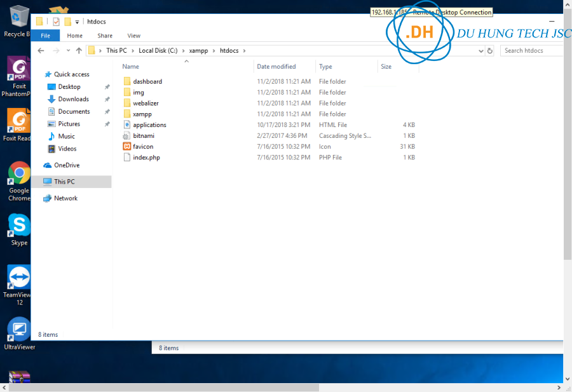Viewport: 572px width, 392px height.
Task: Open the Share ribbon tab
Action: click(105, 36)
